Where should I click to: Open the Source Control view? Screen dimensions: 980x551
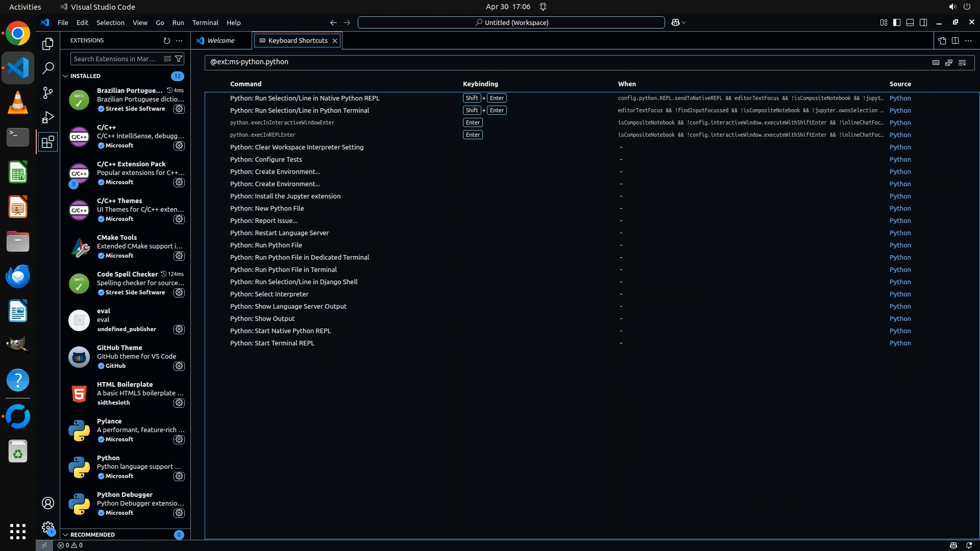pos(47,92)
